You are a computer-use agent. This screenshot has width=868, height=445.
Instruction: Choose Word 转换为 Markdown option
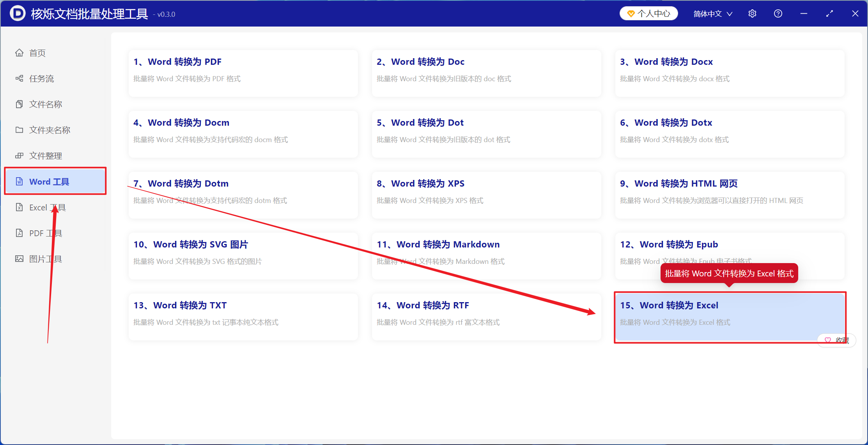(486, 256)
